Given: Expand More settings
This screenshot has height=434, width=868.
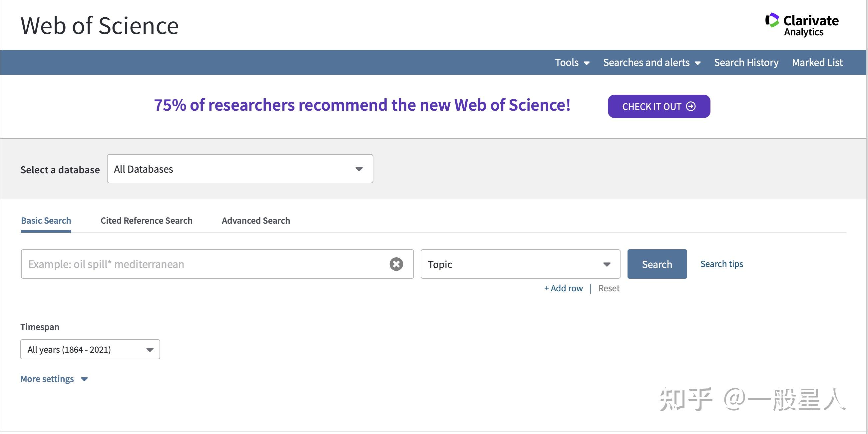Looking at the screenshot, I should tap(54, 379).
